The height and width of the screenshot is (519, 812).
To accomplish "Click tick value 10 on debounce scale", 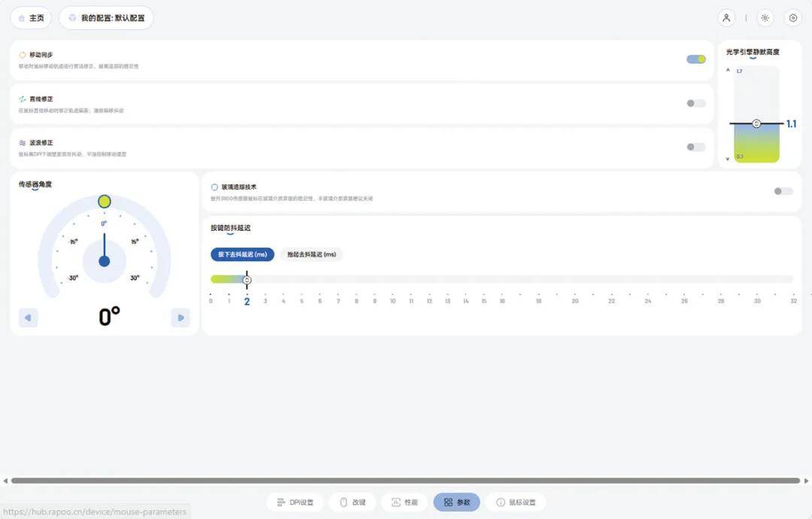I will [393, 301].
